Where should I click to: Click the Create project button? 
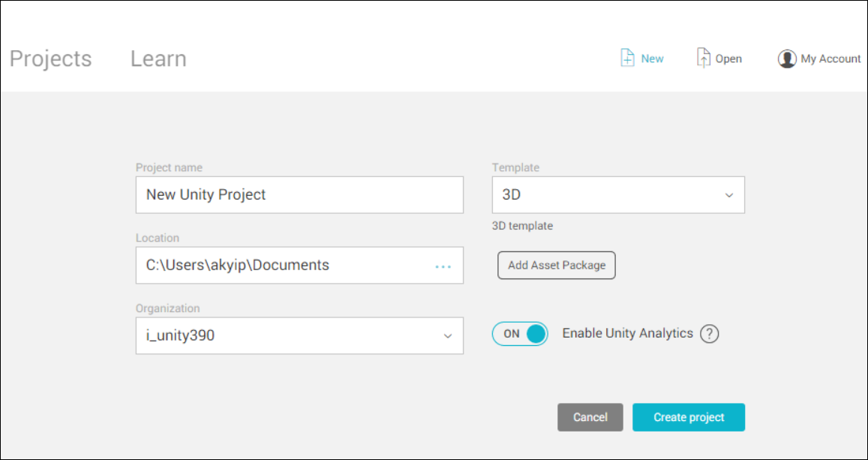(689, 417)
